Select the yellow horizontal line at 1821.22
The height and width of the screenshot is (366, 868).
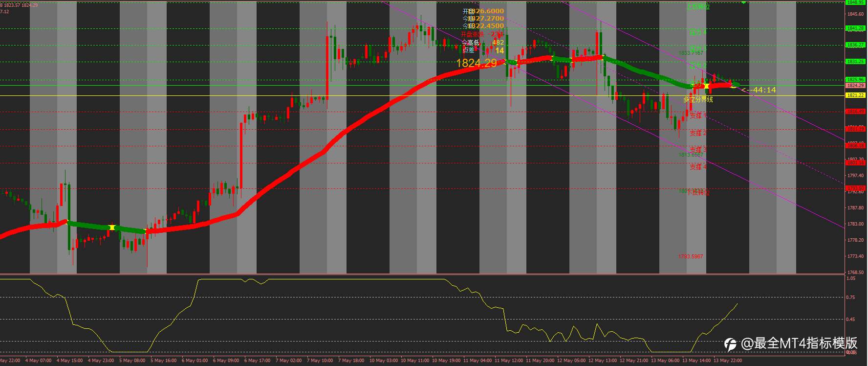coord(422,95)
